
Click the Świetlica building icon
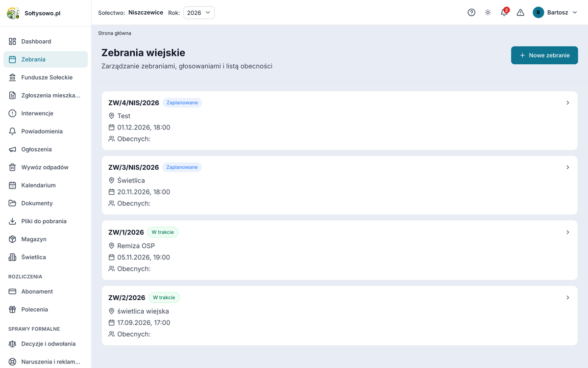click(12, 257)
